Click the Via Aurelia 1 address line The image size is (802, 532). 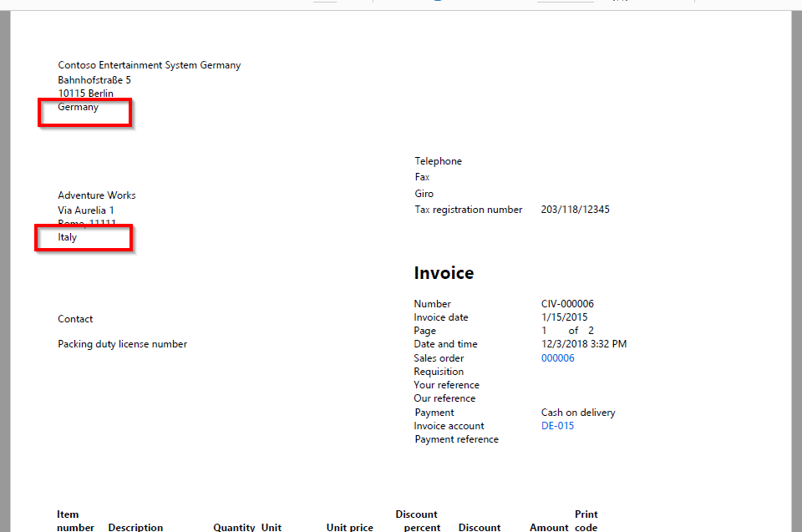tap(85, 210)
